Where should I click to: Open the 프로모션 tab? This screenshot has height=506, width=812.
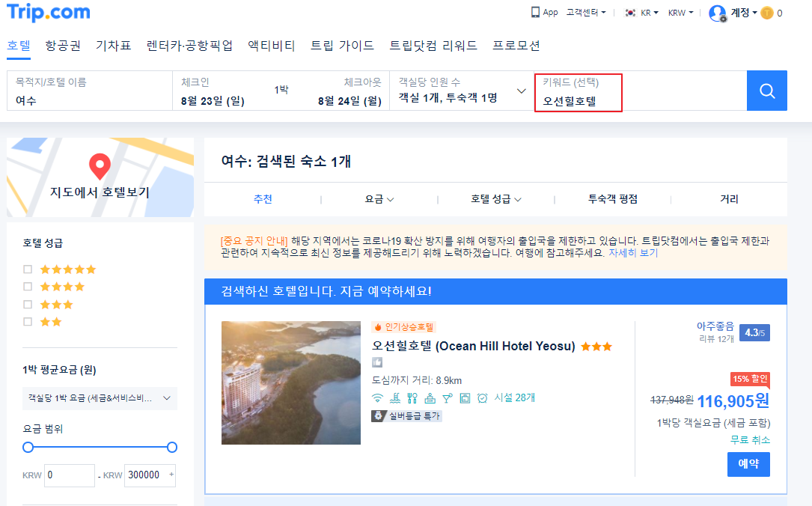coord(516,46)
